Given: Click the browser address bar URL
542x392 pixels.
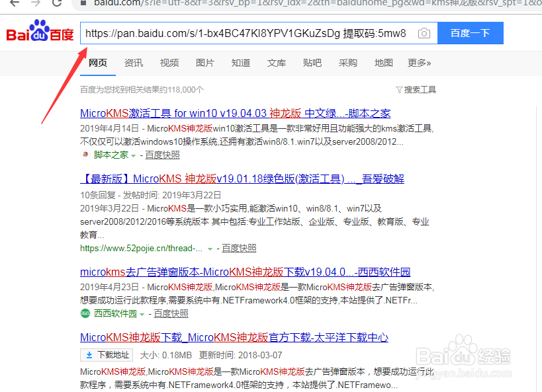Looking at the screenshot, I should coord(317,3).
